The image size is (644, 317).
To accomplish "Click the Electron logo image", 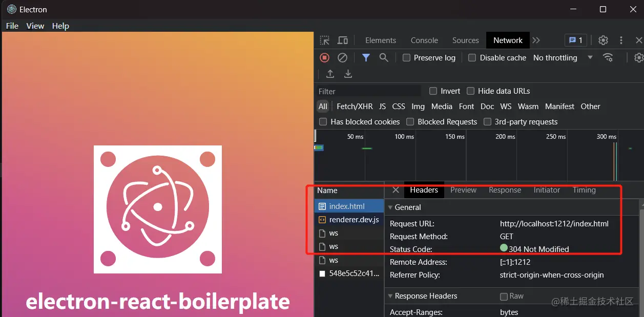I will tap(158, 209).
